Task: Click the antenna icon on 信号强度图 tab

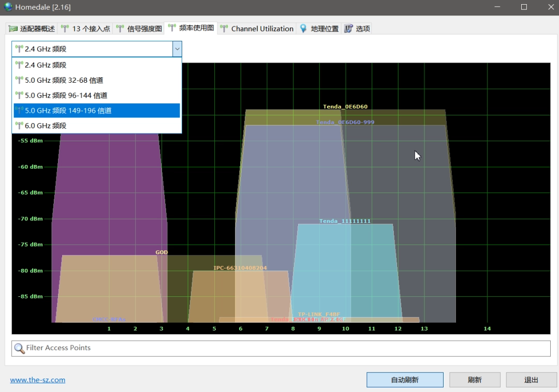Action: [120, 28]
